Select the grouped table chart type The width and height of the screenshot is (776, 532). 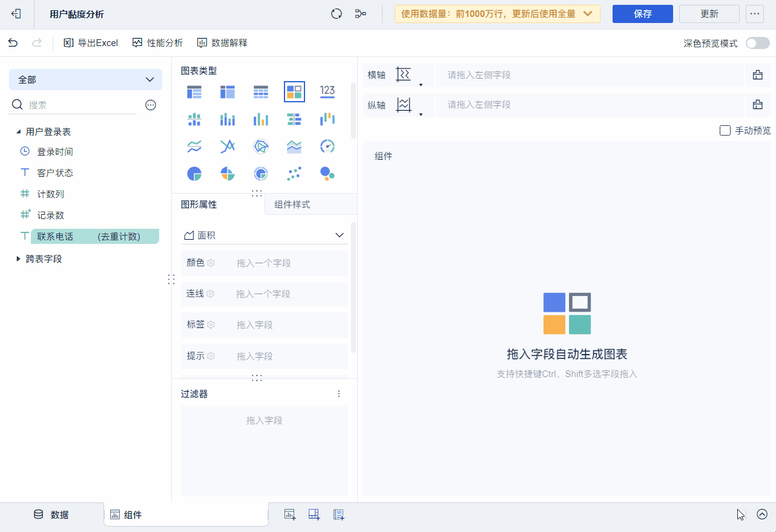coord(194,92)
